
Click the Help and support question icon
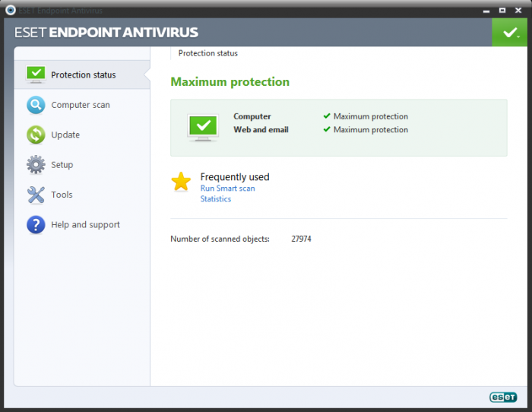36,224
